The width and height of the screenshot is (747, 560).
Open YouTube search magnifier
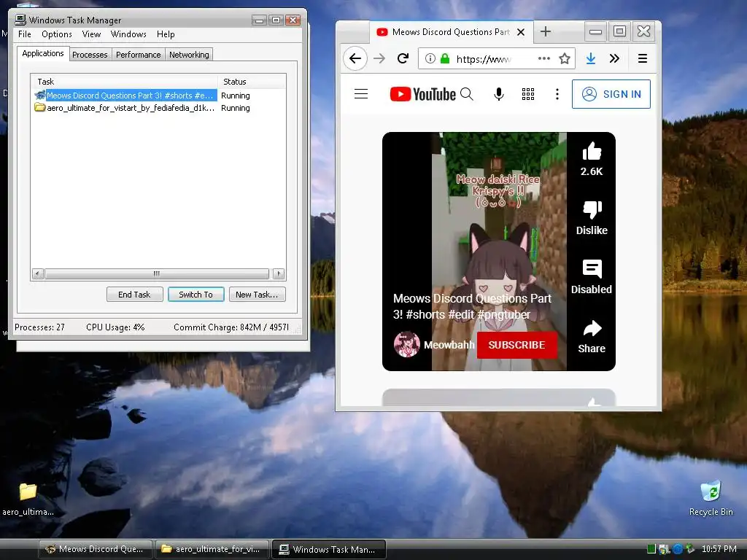467,94
